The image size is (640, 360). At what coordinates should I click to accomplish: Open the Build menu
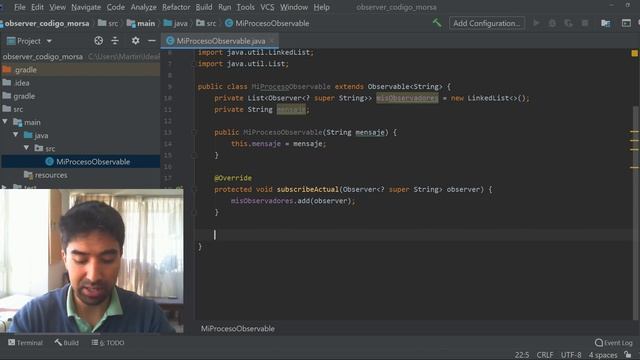click(x=204, y=7)
